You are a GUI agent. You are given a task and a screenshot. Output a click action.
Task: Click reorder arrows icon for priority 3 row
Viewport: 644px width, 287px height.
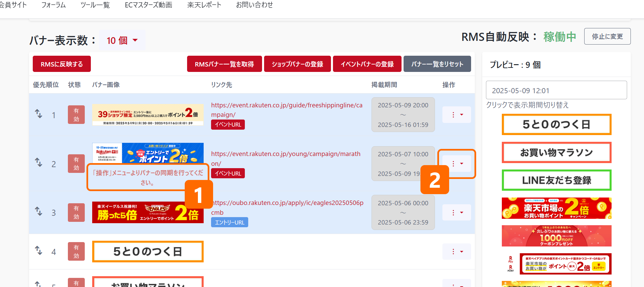[x=38, y=211]
